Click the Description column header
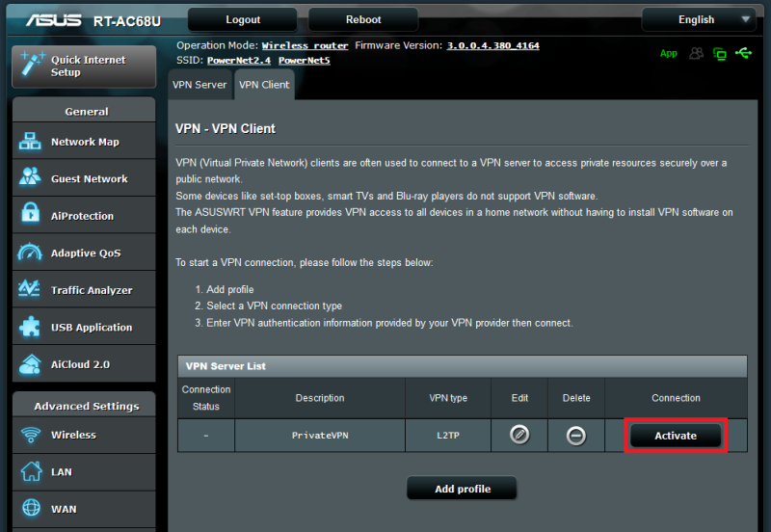 320,398
